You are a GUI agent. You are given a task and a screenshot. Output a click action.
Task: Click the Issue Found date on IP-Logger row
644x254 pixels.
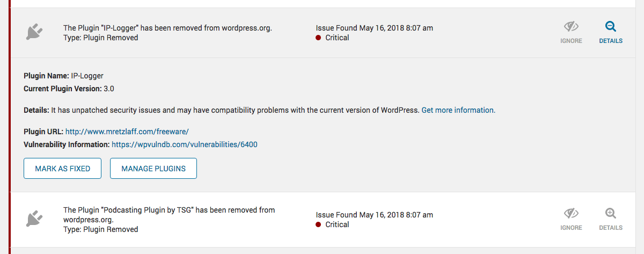pos(374,28)
